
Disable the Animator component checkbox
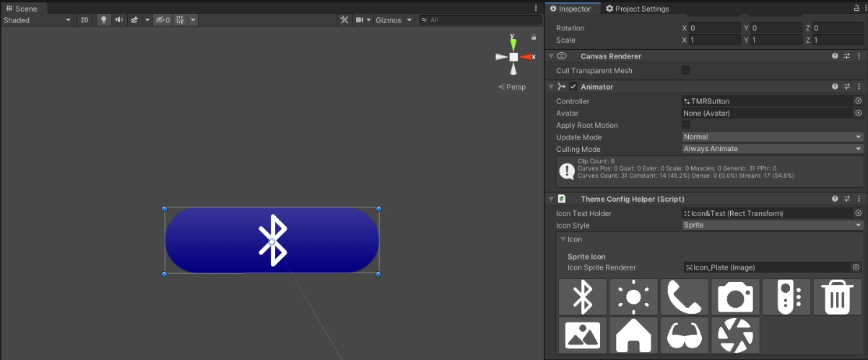pyautogui.click(x=573, y=87)
